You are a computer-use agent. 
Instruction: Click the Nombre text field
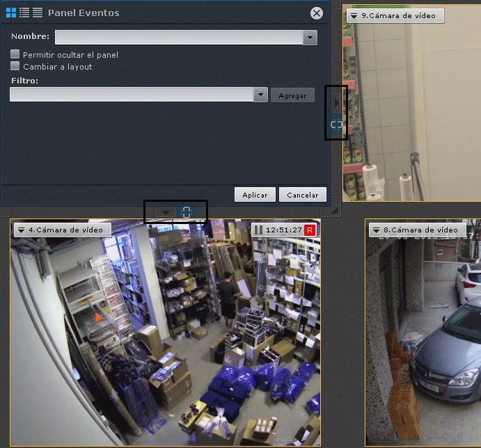[179, 38]
